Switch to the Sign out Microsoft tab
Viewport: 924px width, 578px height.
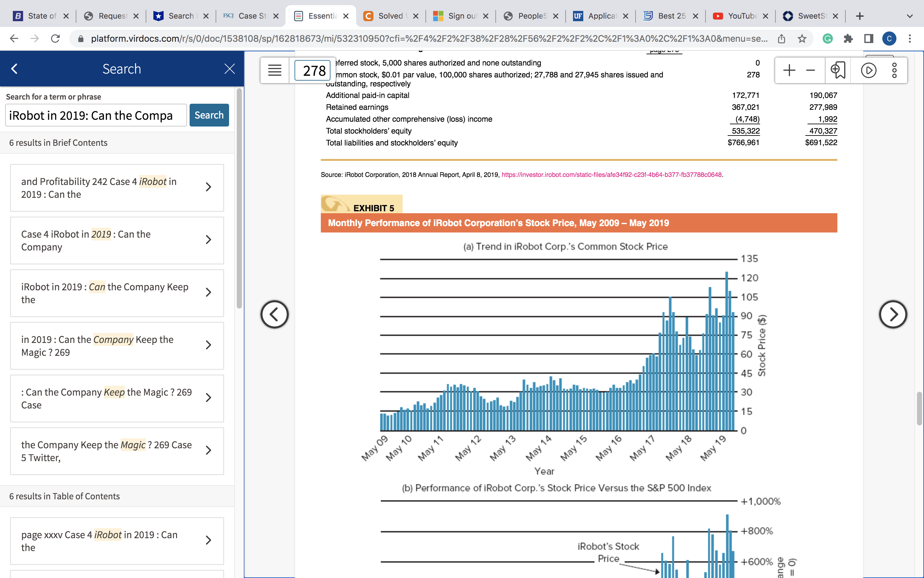[x=461, y=16]
